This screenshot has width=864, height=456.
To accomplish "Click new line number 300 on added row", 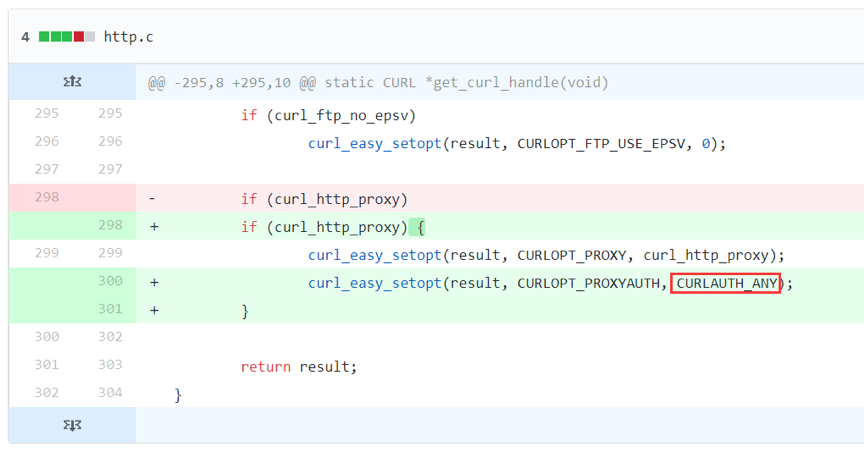I will (110, 281).
